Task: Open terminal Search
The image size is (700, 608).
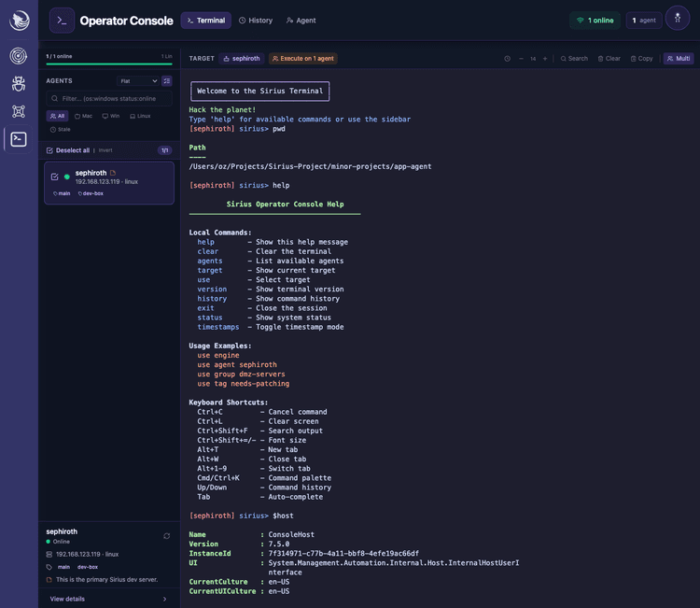Action: (x=574, y=59)
